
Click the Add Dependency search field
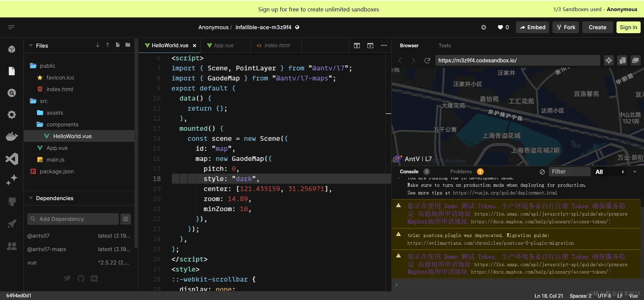click(73, 219)
